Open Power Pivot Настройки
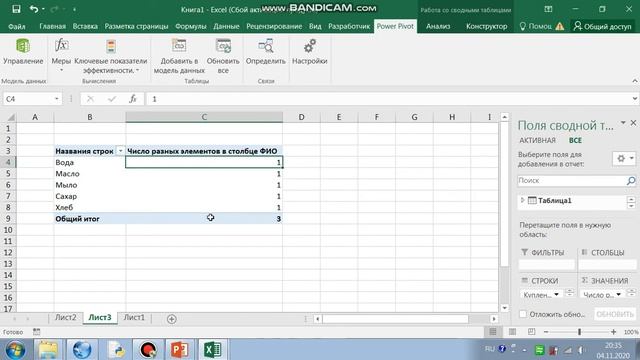Viewport: 640px width, 360px height. coord(309,51)
